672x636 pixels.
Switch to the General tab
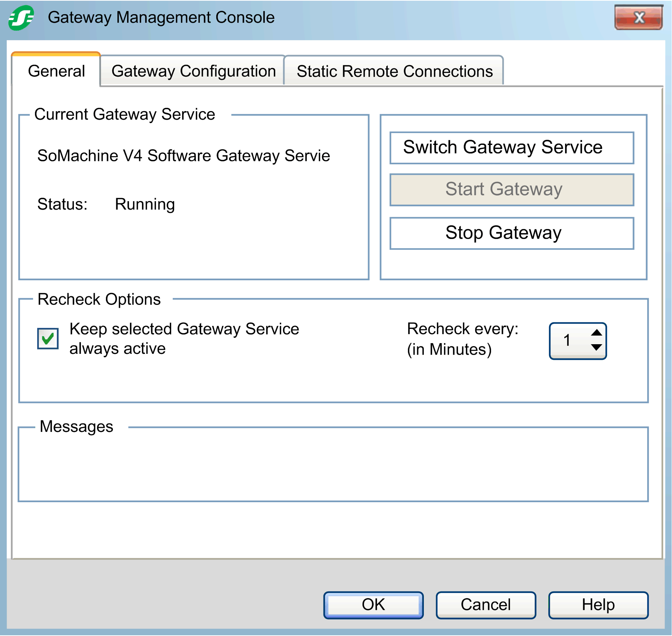point(56,71)
